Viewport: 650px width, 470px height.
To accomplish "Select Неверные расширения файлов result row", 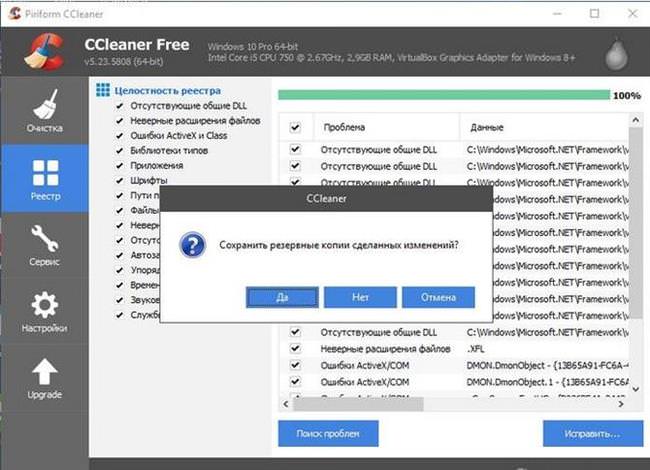I will (454, 349).
